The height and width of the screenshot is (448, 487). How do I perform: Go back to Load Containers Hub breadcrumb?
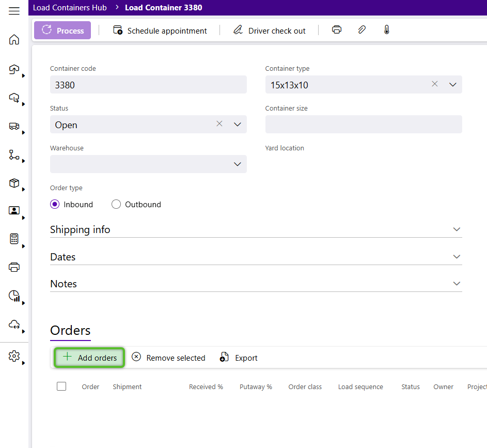pyautogui.click(x=70, y=8)
